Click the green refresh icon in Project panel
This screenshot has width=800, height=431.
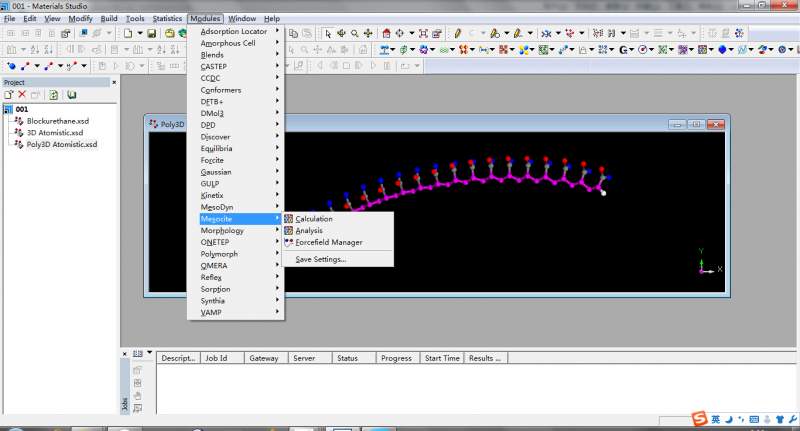point(53,95)
